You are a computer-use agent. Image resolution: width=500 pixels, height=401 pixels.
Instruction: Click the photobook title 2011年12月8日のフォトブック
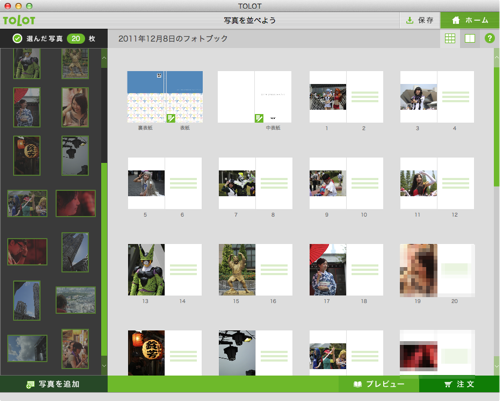173,39
